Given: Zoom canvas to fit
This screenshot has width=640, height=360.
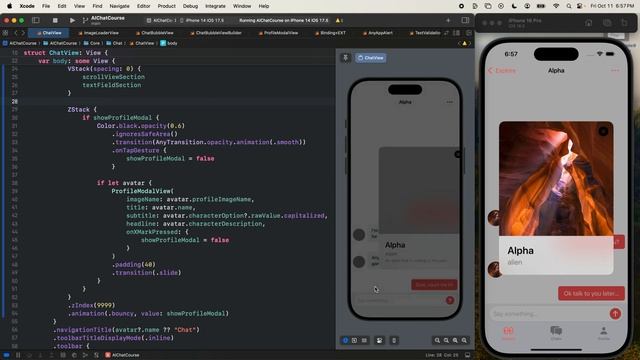Looking at the screenshot, I should [x=455, y=340].
